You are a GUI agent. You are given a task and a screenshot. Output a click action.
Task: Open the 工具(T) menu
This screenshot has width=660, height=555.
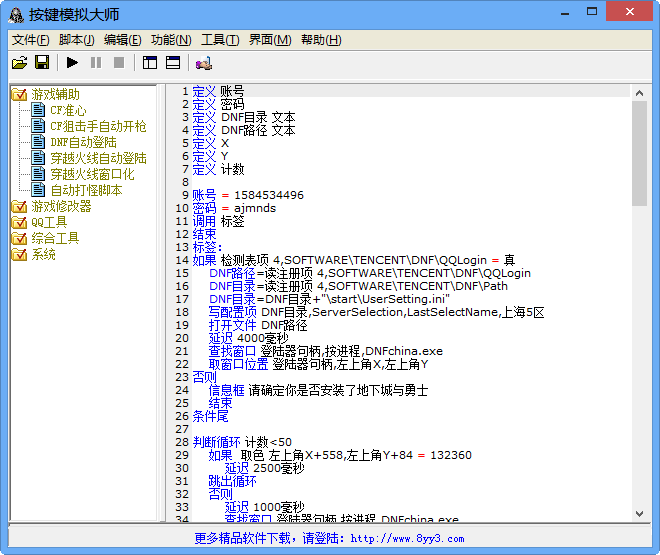220,40
